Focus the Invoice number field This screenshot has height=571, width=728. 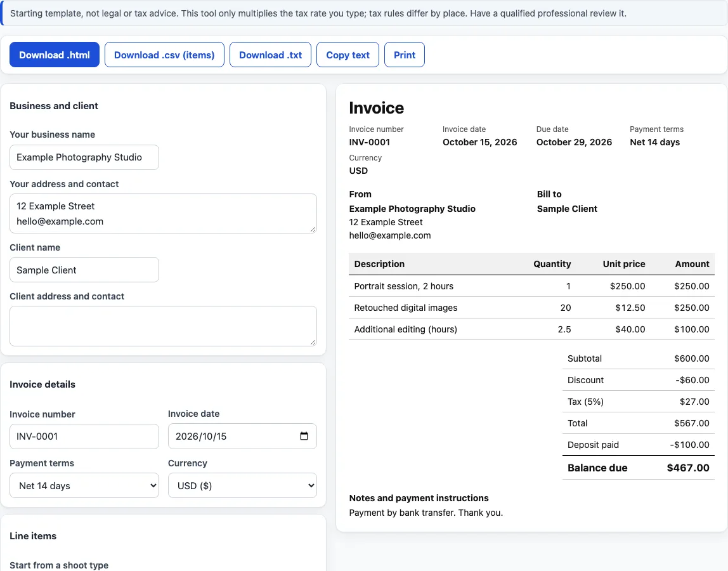pyautogui.click(x=84, y=436)
